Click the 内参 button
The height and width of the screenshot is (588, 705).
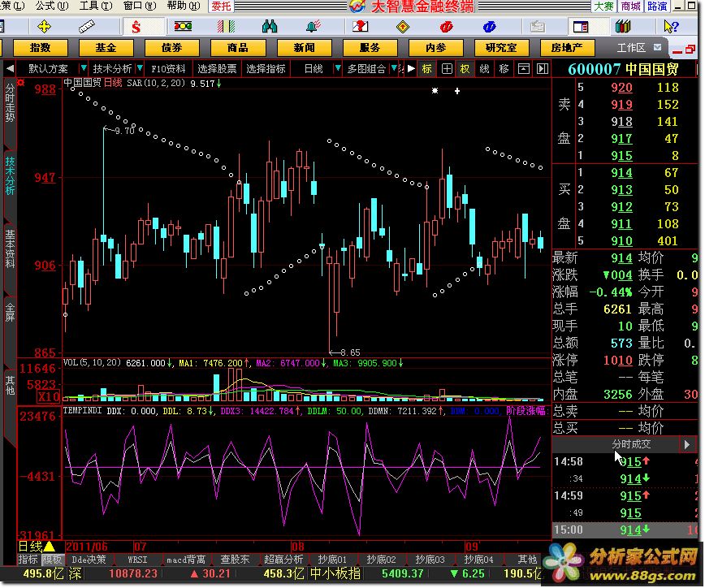pos(435,47)
